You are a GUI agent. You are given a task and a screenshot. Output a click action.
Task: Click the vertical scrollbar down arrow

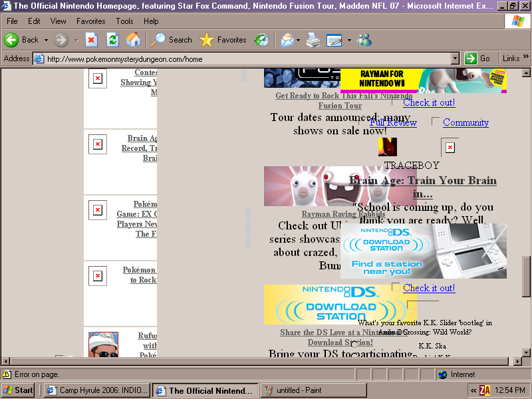click(526, 353)
